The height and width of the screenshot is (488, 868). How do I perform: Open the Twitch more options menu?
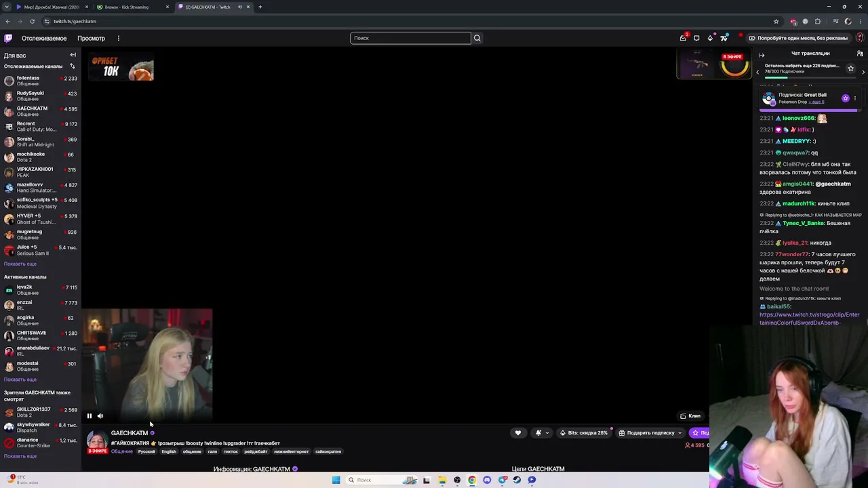tap(118, 38)
